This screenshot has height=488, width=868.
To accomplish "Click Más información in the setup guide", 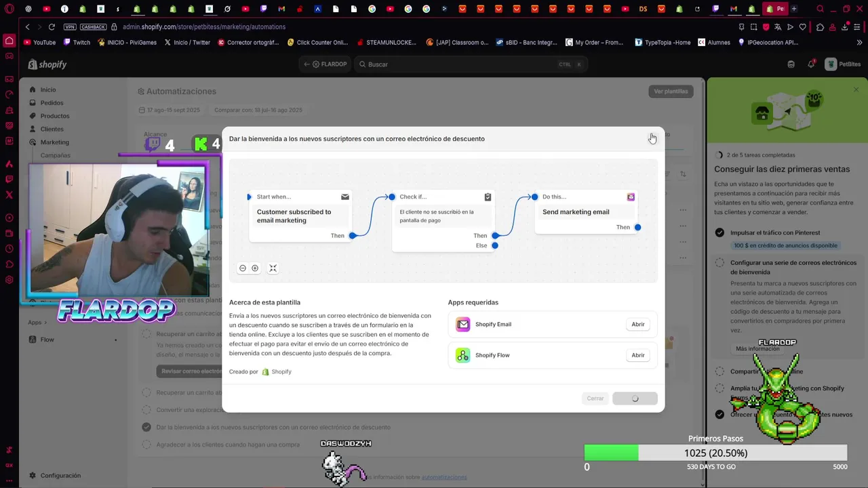I will pos(757,348).
